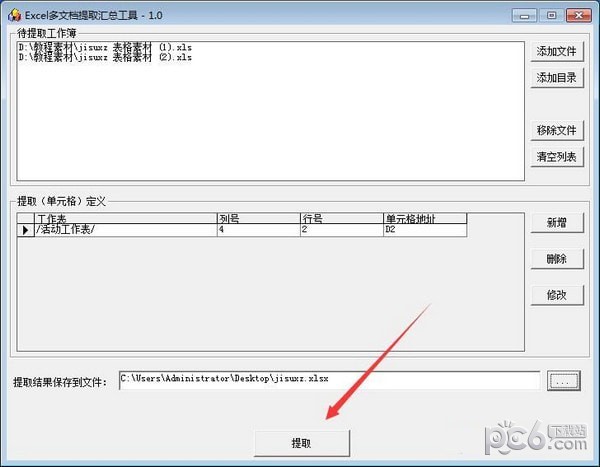Click the row selector arrow in the grid
Image resolution: width=600 pixels, height=467 pixels.
coord(25,230)
